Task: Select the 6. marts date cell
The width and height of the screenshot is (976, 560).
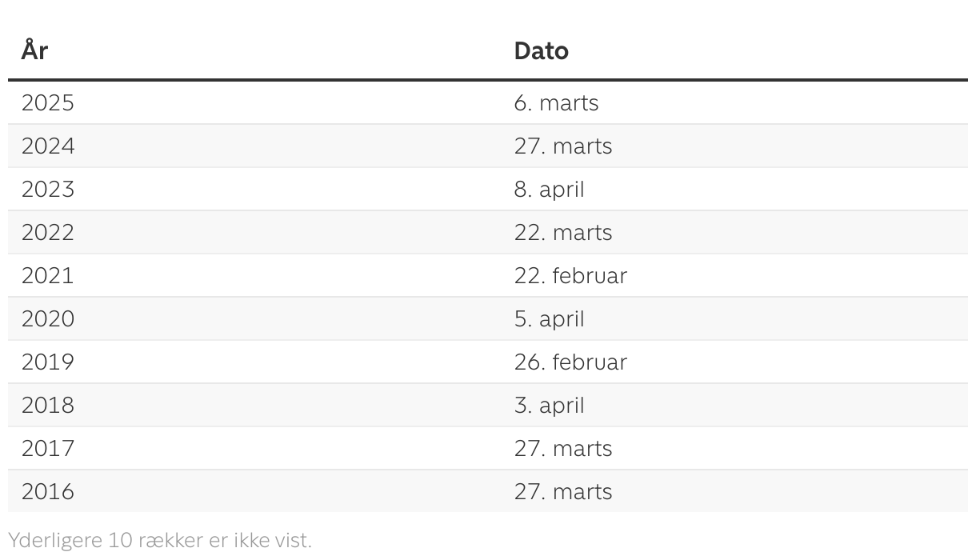Action: point(556,103)
